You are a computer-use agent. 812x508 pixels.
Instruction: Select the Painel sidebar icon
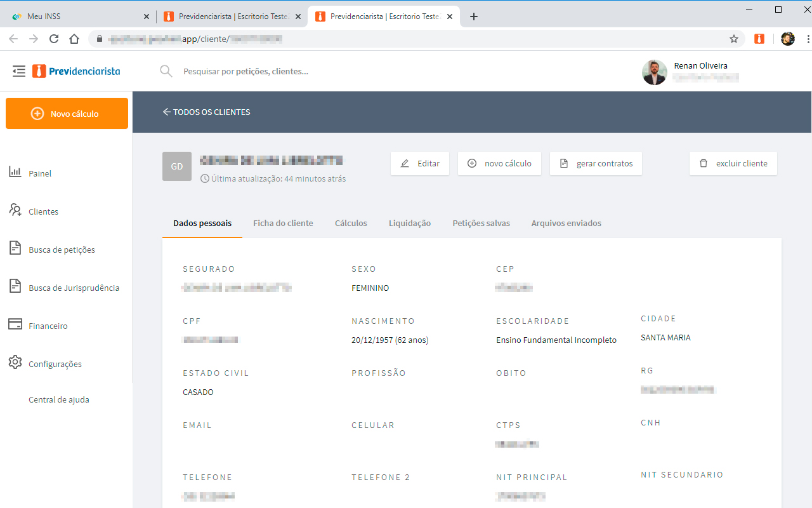click(x=15, y=172)
